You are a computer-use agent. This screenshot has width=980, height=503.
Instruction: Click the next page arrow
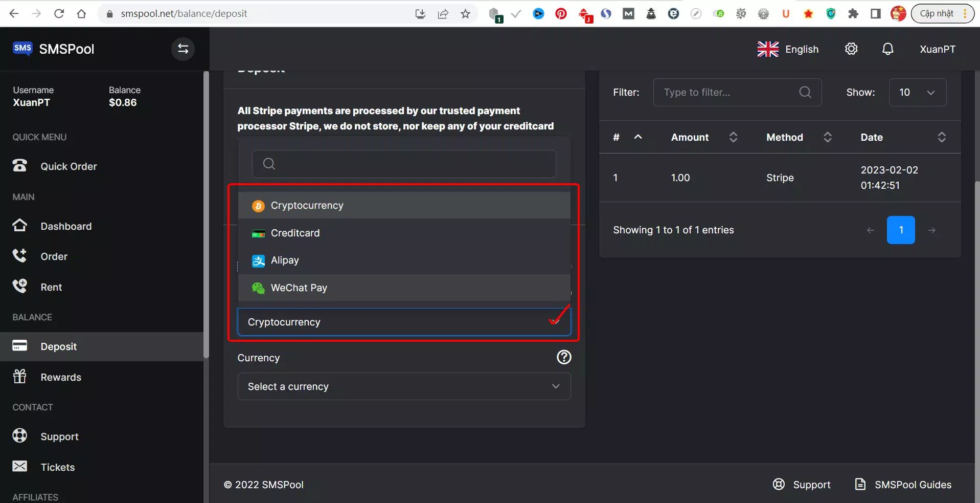pos(931,230)
